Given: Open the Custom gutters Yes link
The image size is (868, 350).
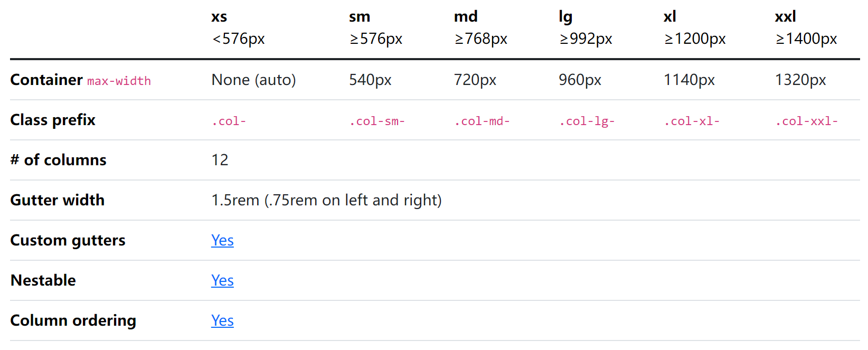Looking at the screenshot, I should [x=222, y=240].
